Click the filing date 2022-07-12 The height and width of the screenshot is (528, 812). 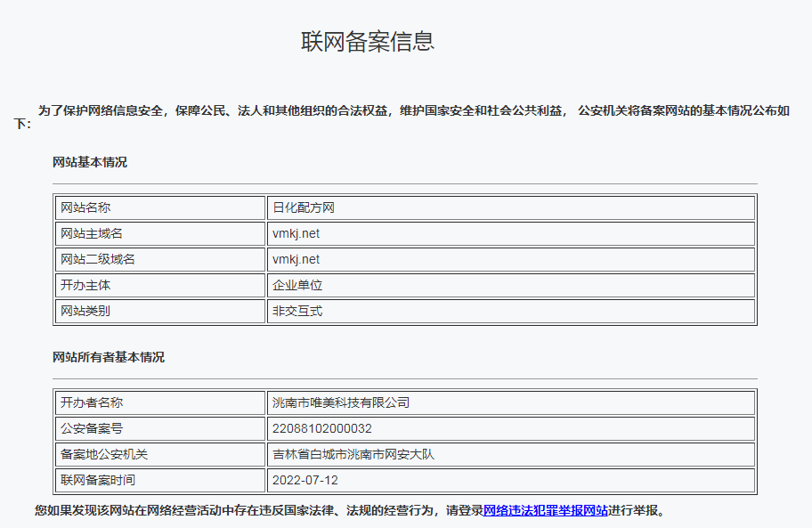pyautogui.click(x=305, y=480)
